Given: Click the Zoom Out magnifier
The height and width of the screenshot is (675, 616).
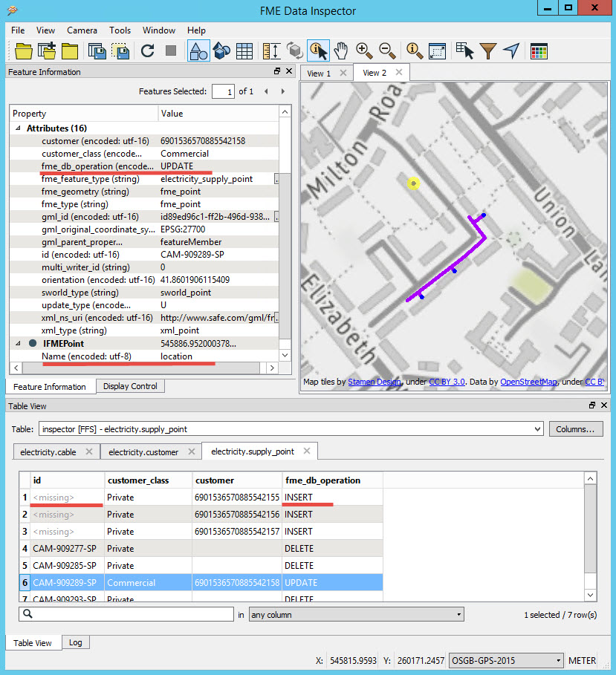Looking at the screenshot, I should click(386, 50).
